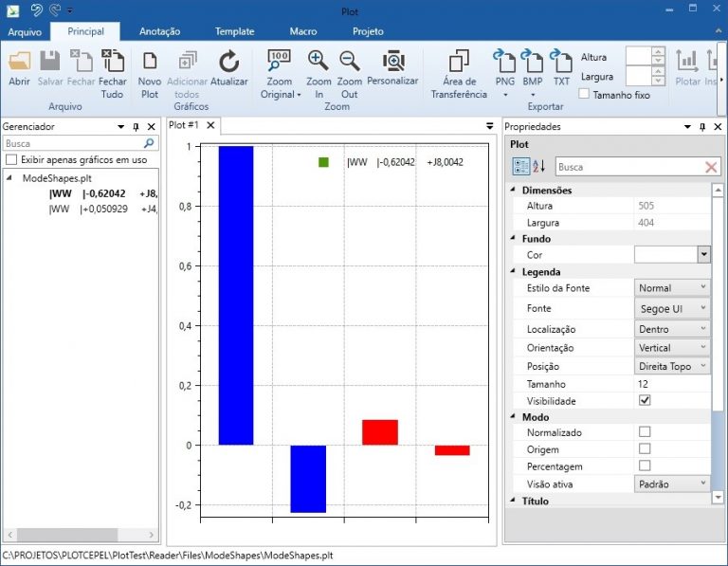Image resolution: width=728 pixels, height=566 pixels.
Task: Open the Localização dropdown
Action: pyautogui.click(x=671, y=329)
